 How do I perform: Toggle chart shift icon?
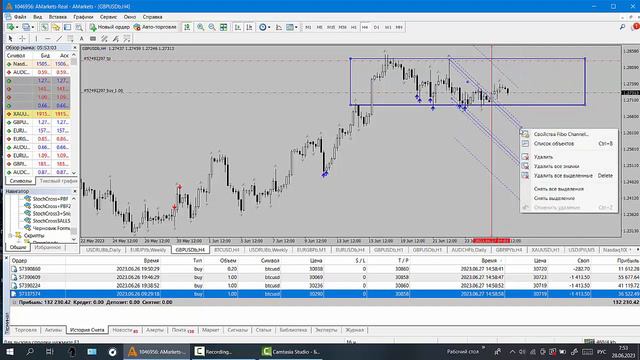(249, 27)
